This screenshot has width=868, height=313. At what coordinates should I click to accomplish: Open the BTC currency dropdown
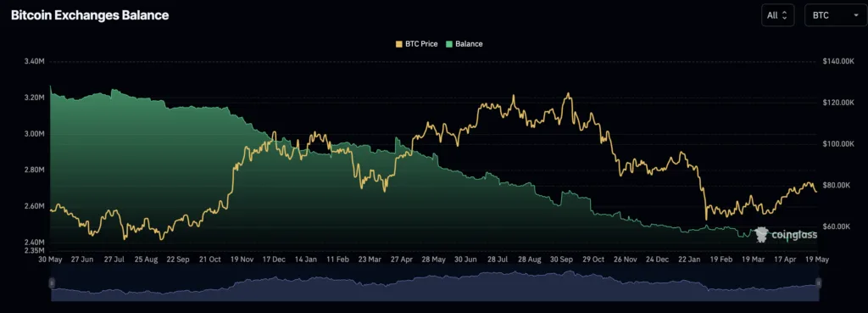point(835,15)
